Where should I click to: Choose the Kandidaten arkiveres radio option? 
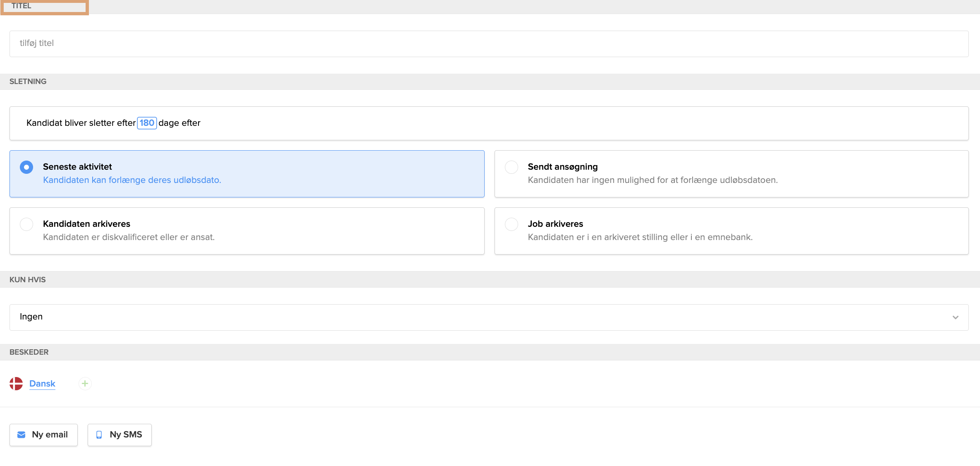[26, 224]
